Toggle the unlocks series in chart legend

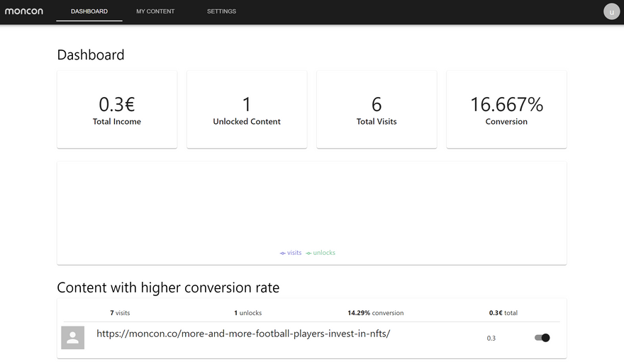321,253
